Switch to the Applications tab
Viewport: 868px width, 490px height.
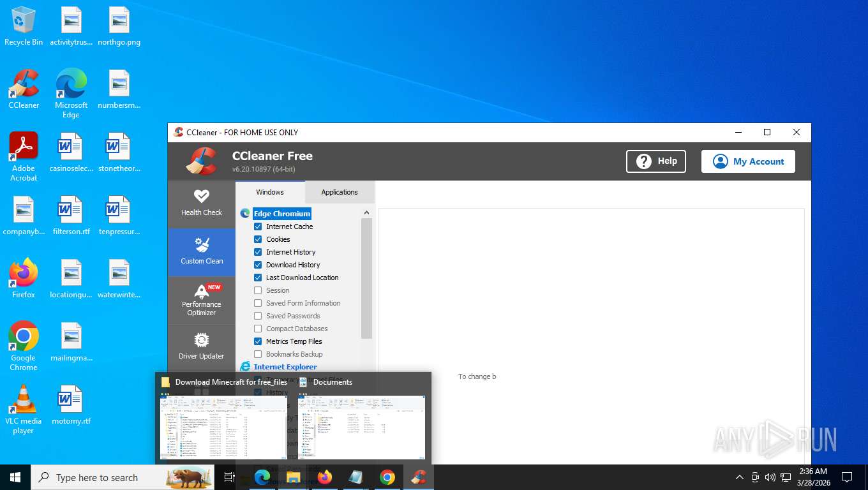(x=340, y=192)
